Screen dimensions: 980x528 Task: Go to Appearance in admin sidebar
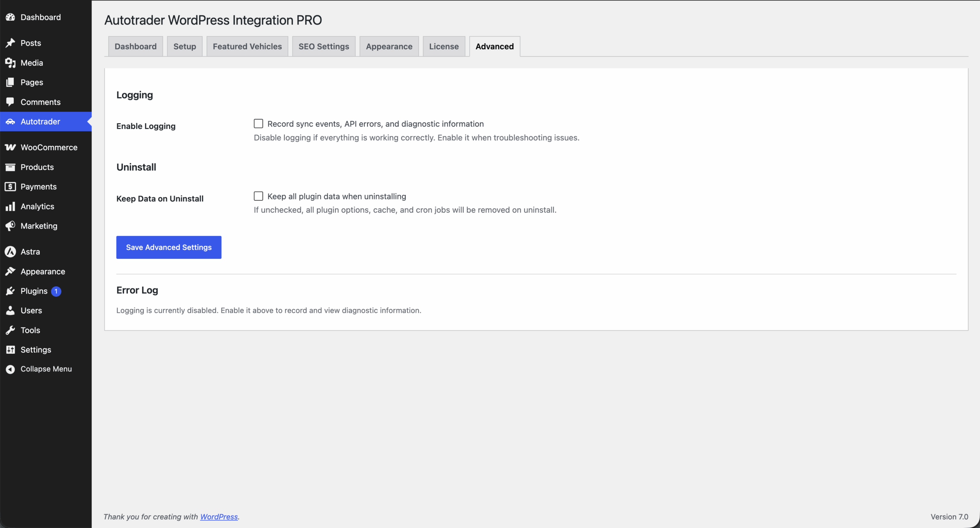click(x=46, y=271)
